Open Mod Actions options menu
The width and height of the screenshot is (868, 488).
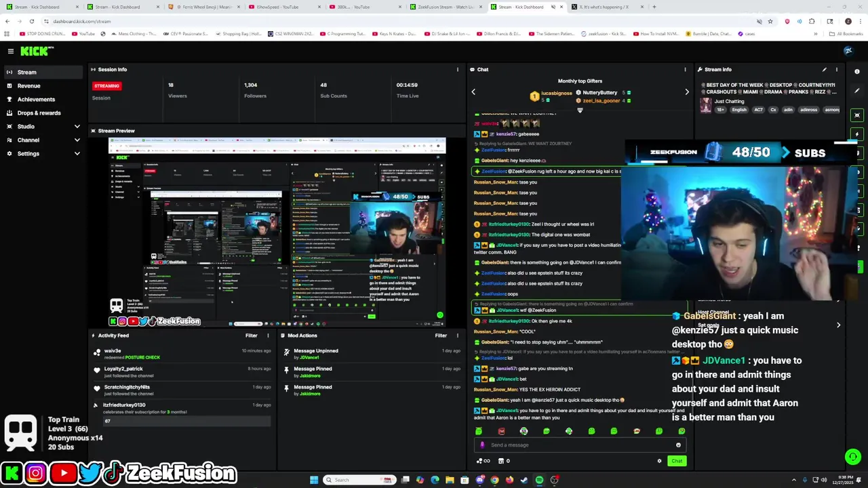point(457,335)
